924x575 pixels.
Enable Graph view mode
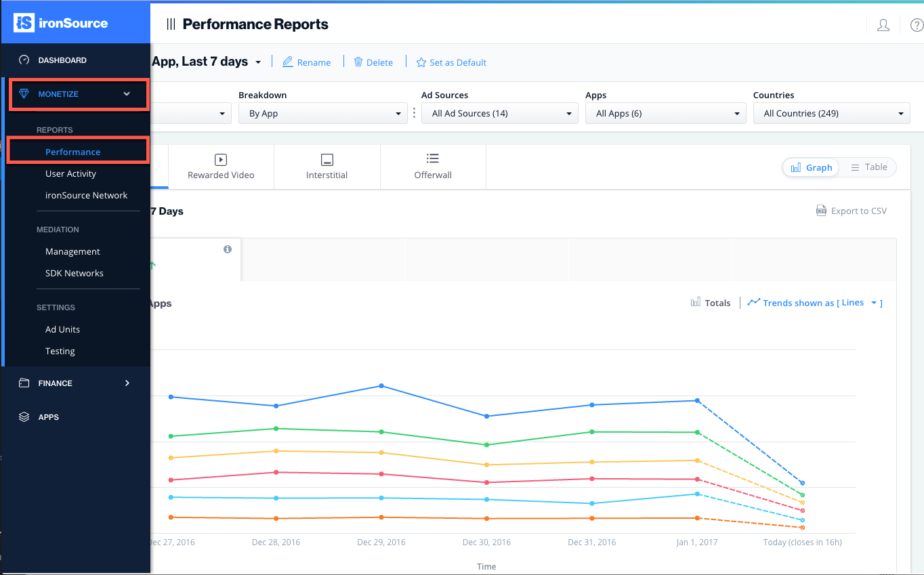tap(811, 167)
